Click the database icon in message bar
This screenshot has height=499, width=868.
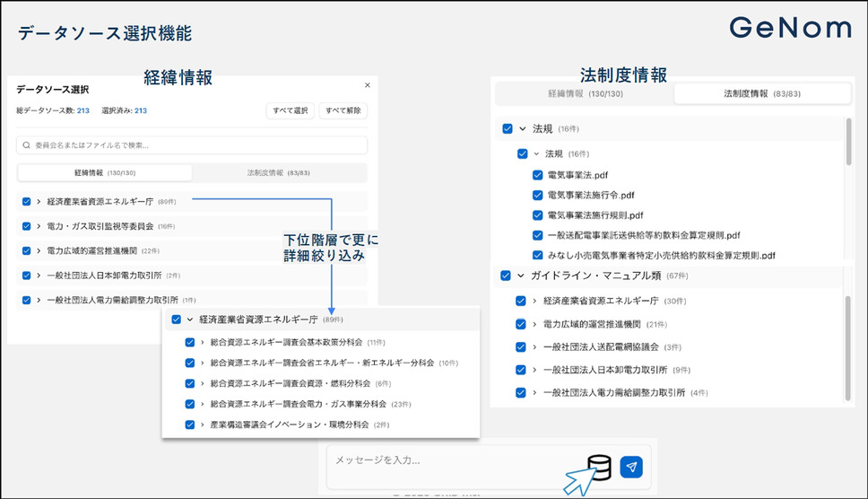click(599, 467)
